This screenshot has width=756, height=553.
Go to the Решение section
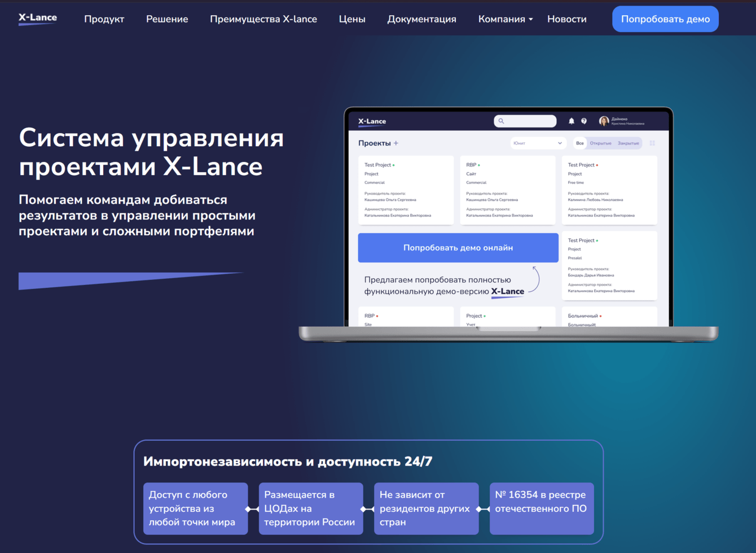click(x=167, y=19)
